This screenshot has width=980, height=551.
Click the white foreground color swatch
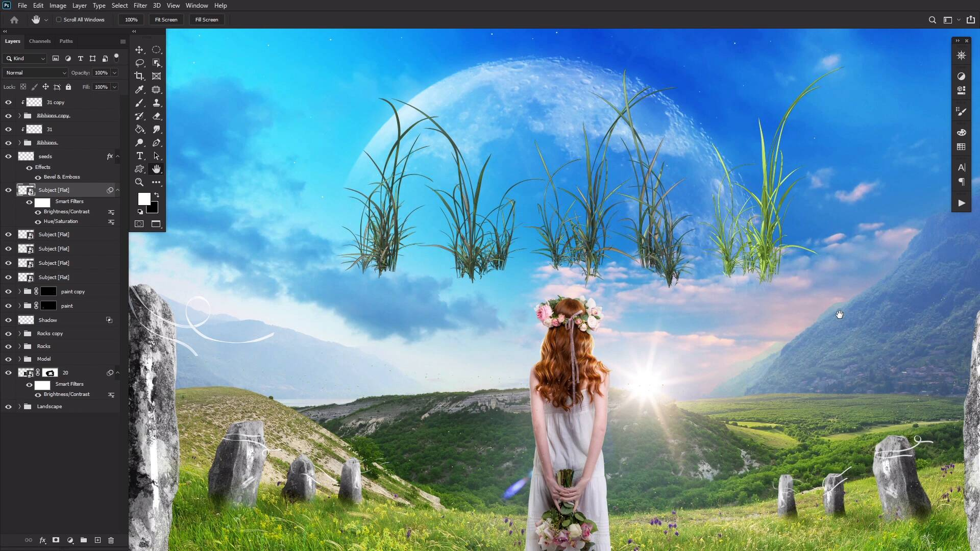click(144, 199)
